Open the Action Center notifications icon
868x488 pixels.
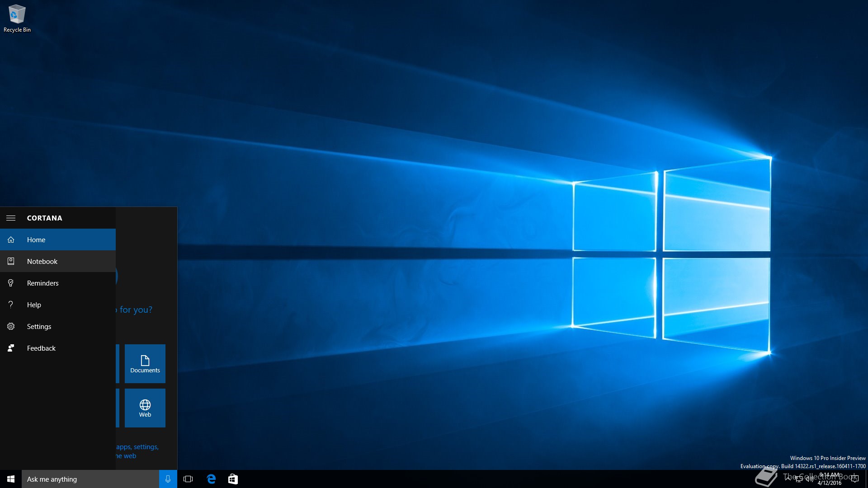click(x=854, y=479)
